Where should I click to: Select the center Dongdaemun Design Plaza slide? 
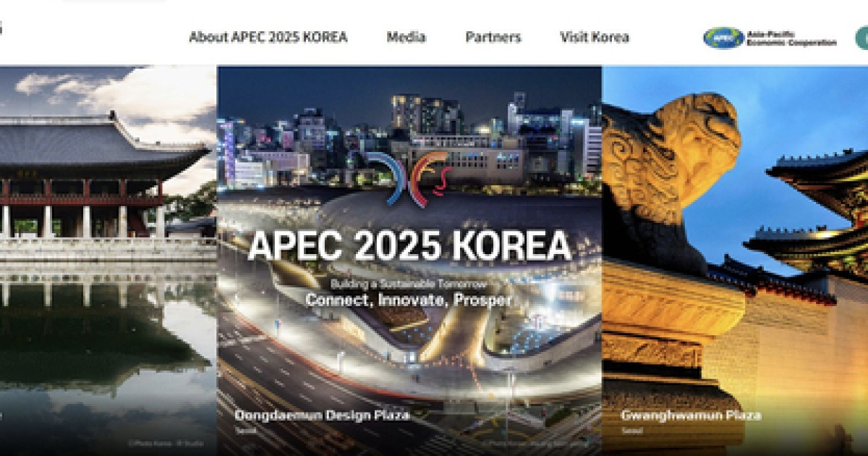(x=409, y=253)
